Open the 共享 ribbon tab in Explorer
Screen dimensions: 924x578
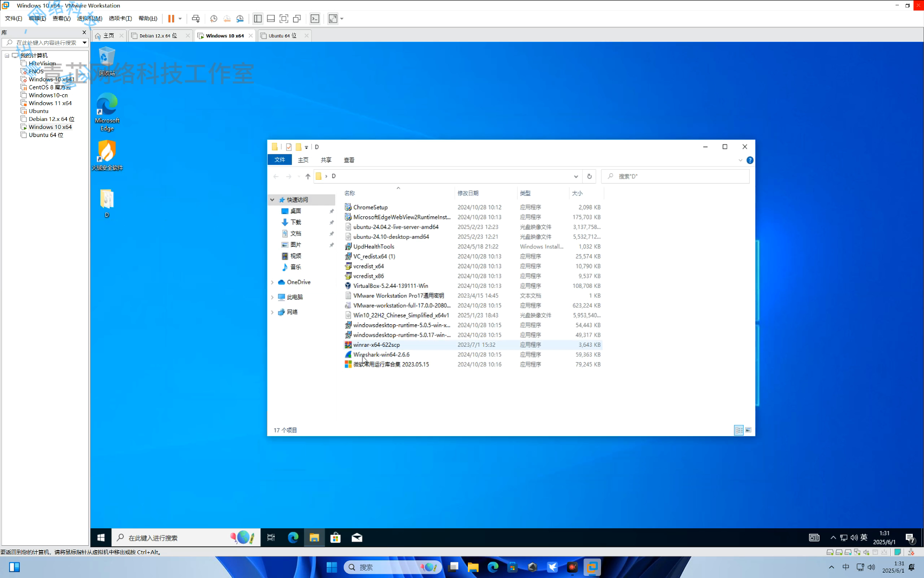[x=326, y=160]
